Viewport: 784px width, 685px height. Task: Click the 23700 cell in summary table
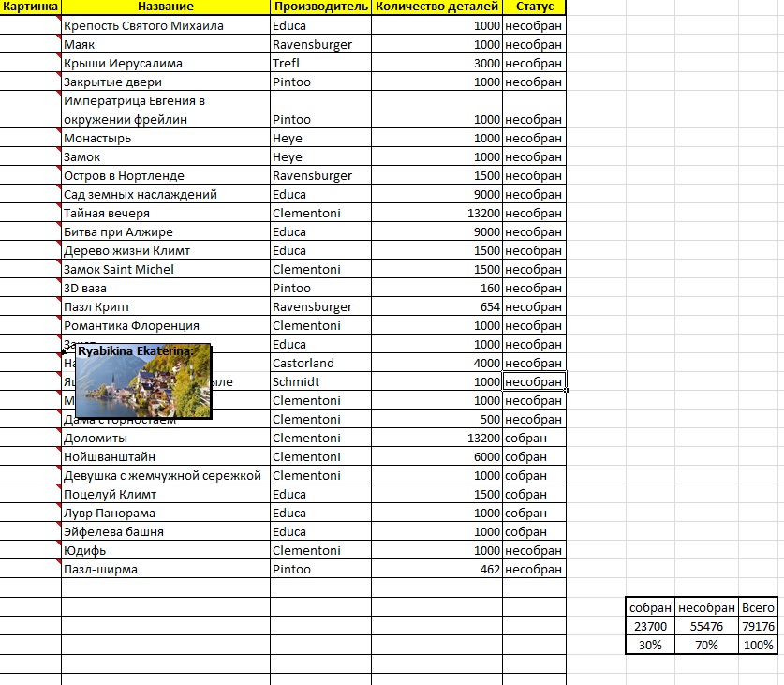click(x=650, y=626)
